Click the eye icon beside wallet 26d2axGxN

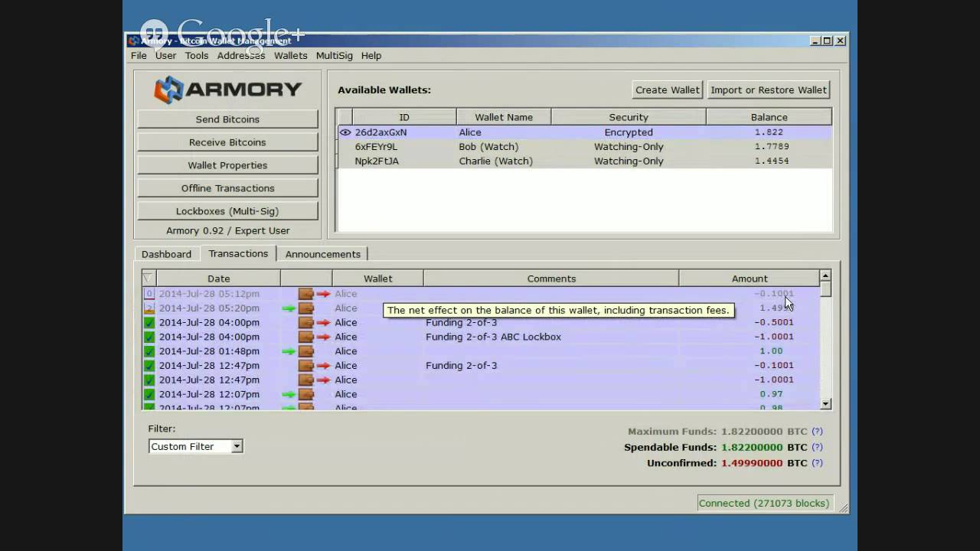(345, 132)
